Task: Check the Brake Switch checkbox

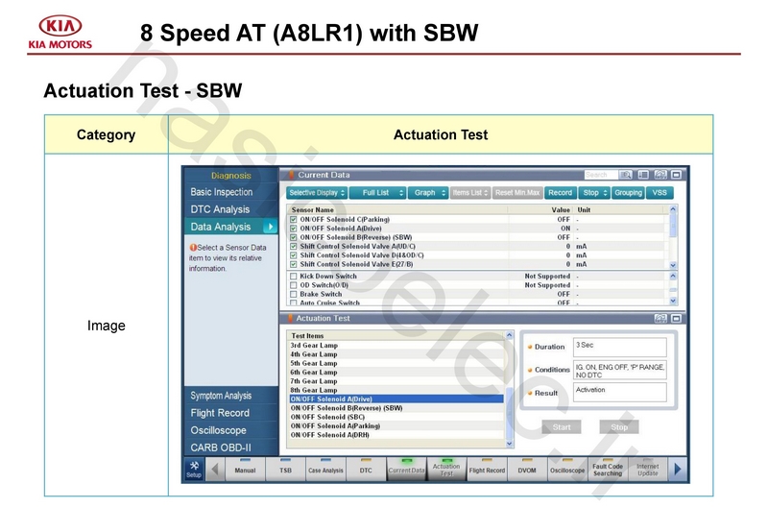Action: [x=294, y=294]
